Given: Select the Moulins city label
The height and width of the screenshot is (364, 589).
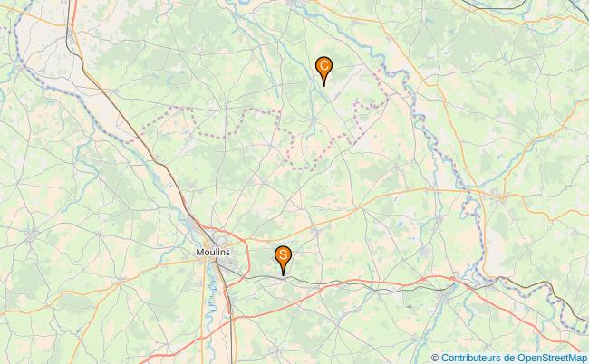Looking at the screenshot, I should pyautogui.click(x=213, y=253).
